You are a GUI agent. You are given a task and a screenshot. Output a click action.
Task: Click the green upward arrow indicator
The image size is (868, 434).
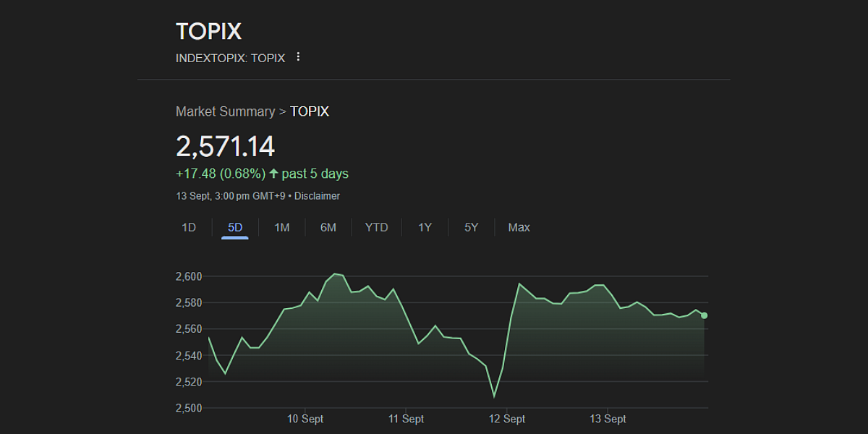pyautogui.click(x=273, y=174)
